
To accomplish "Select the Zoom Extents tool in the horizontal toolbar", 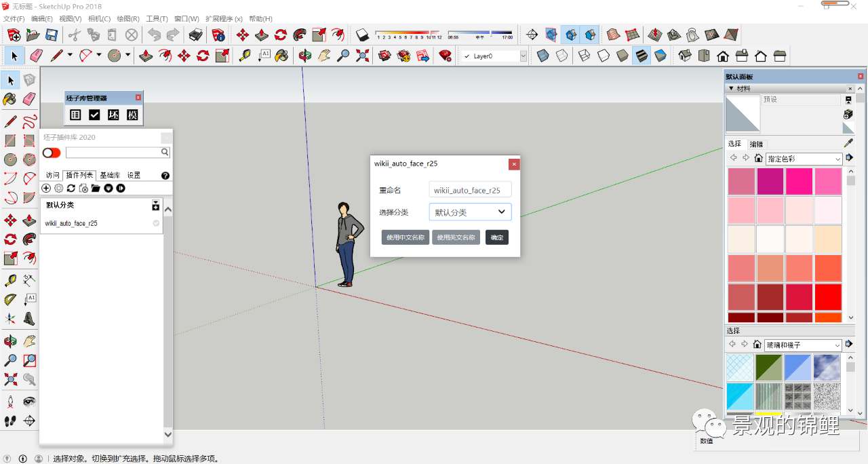I will point(362,56).
